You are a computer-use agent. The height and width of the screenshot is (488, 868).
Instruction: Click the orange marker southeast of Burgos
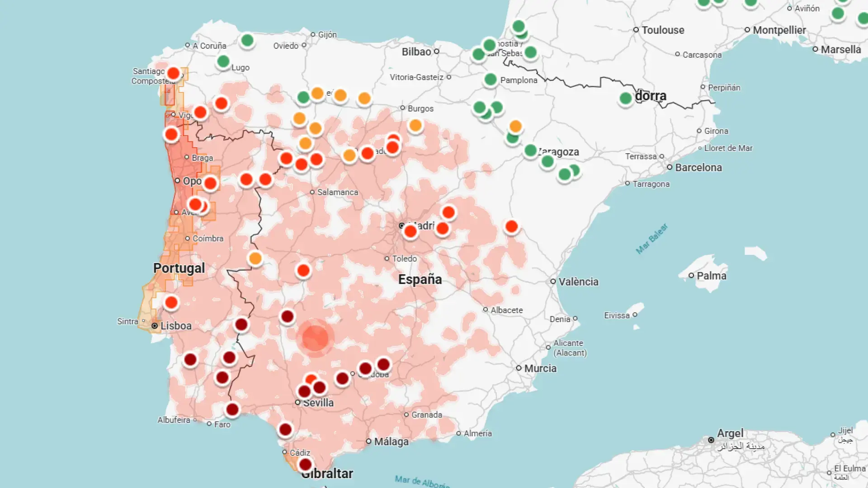[415, 126]
